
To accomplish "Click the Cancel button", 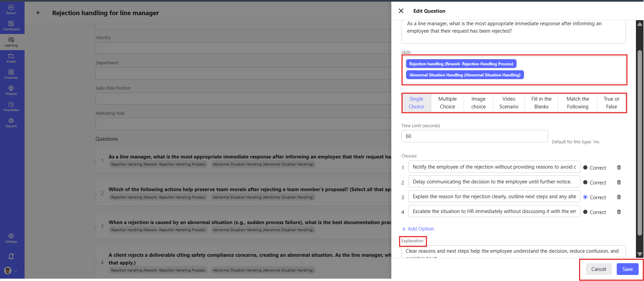I will (x=599, y=269).
